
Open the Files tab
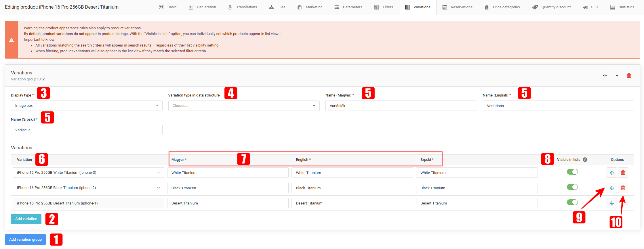(277, 7)
